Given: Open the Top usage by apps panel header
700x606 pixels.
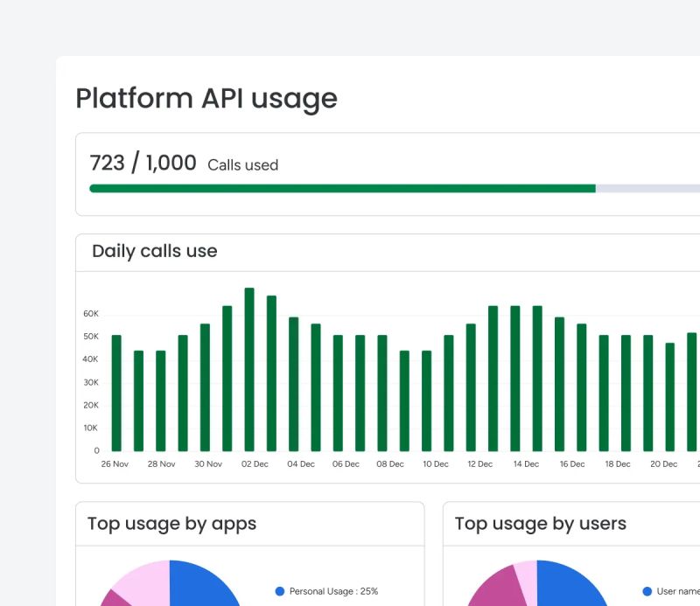Looking at the screenshot, I should [172, 523].
